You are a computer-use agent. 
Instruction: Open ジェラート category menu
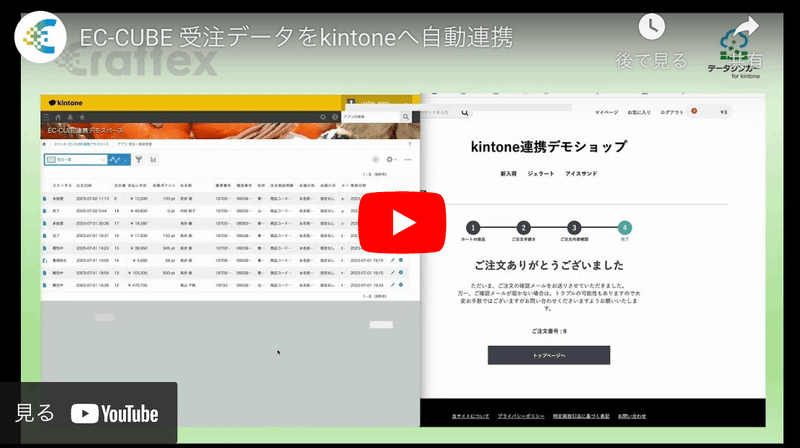541,173
